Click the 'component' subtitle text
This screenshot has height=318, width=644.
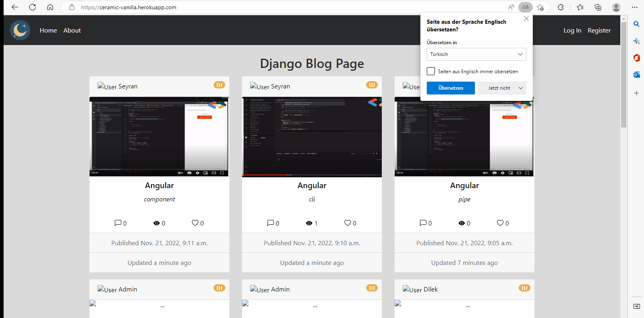click(x=159, y=199)
